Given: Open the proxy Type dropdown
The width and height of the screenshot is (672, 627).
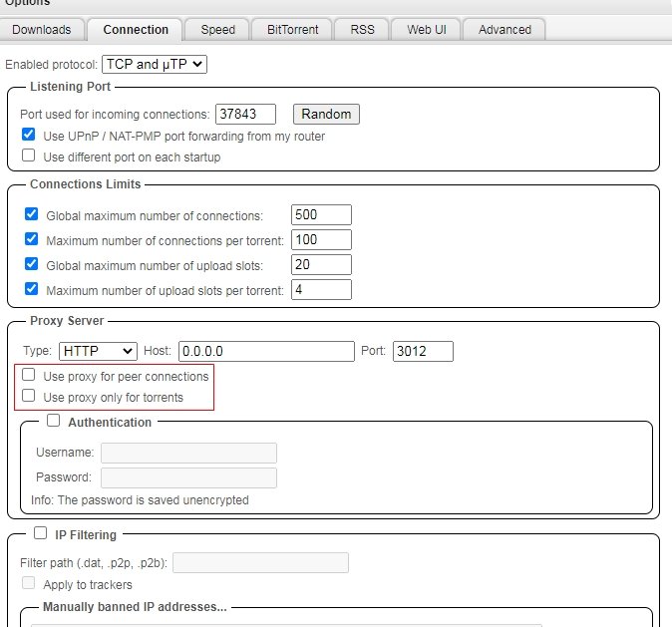Looking at the screenshot, I should coord(98,351).
